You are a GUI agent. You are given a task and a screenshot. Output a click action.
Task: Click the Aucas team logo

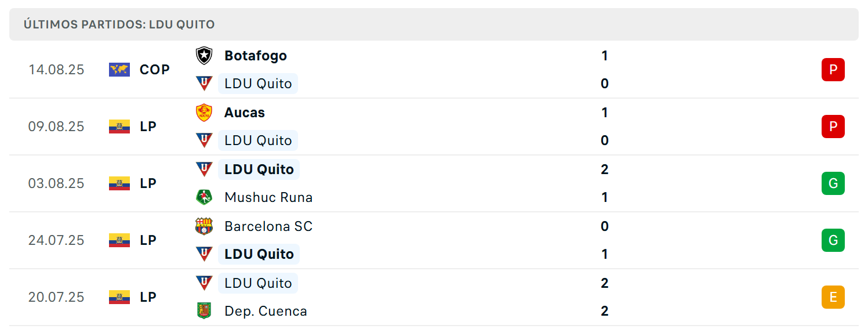[204, 113]
